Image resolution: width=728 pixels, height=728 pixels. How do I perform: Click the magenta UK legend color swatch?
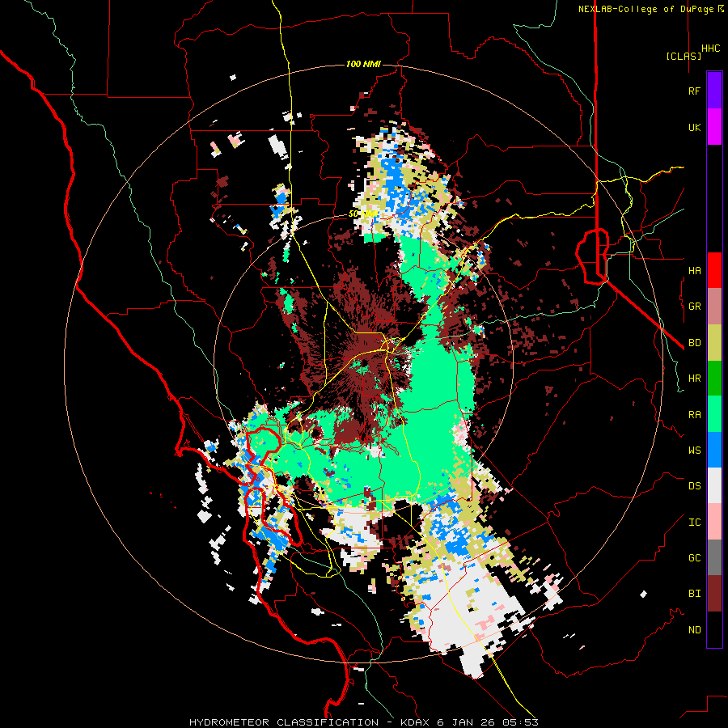714,127
